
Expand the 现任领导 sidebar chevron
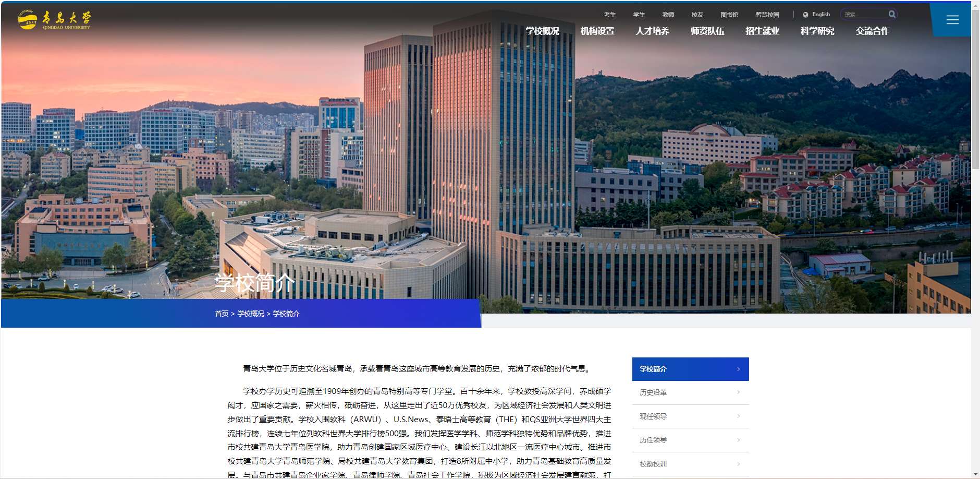click(738, 416)
